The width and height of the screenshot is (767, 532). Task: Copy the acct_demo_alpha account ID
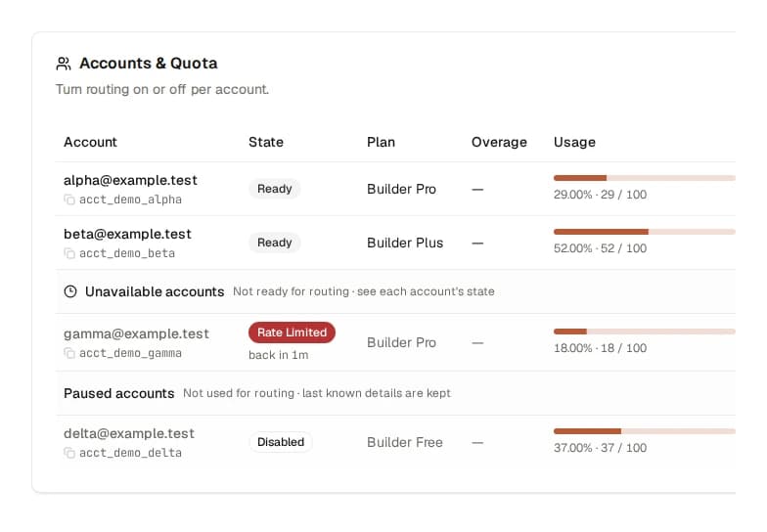(69, 199)
